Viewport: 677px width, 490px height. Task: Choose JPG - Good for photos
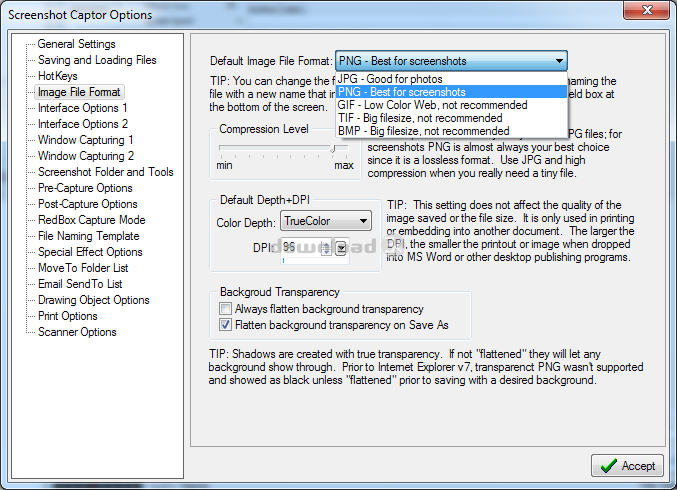(x=451, y=79)
